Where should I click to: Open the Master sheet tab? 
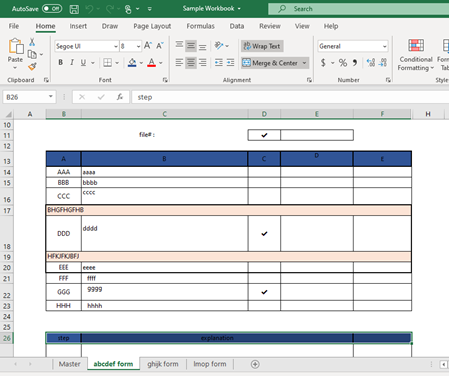pyautogui.click(x=69, y=364)
